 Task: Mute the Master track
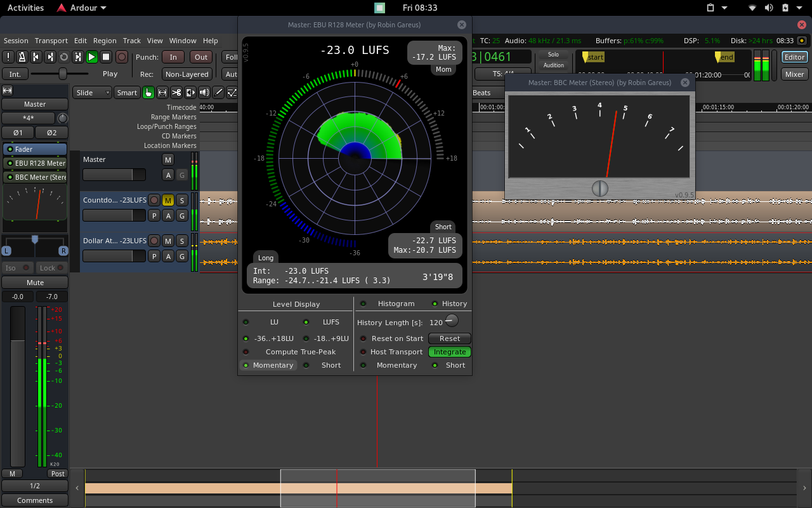click(x=167, y=159)
